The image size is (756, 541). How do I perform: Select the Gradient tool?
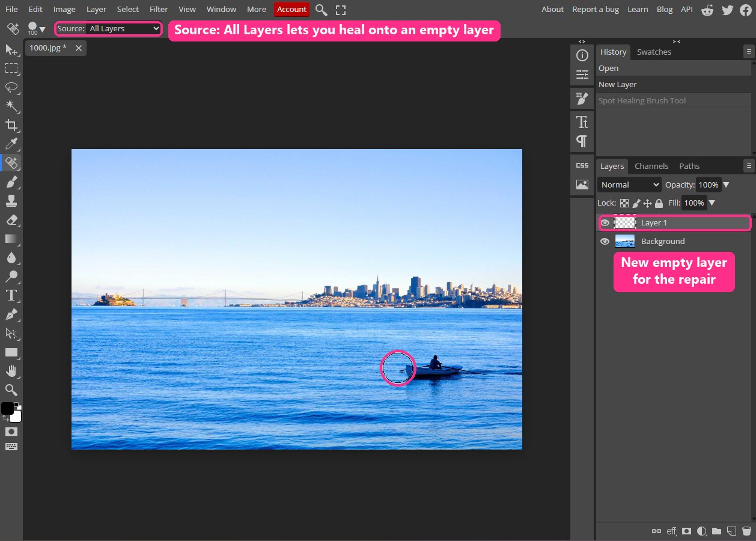click(11, 239)
